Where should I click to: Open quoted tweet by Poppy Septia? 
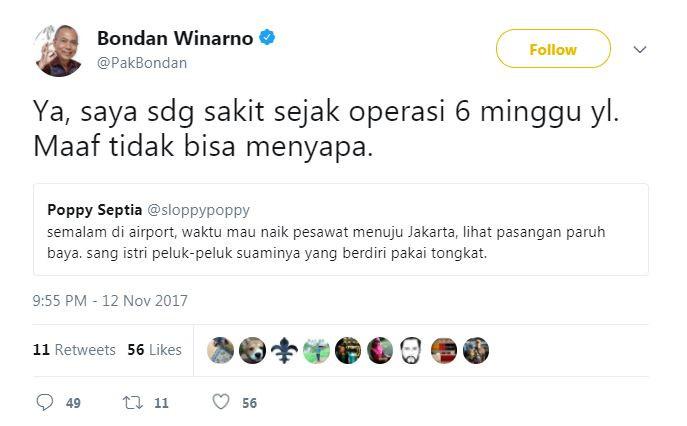341,230
